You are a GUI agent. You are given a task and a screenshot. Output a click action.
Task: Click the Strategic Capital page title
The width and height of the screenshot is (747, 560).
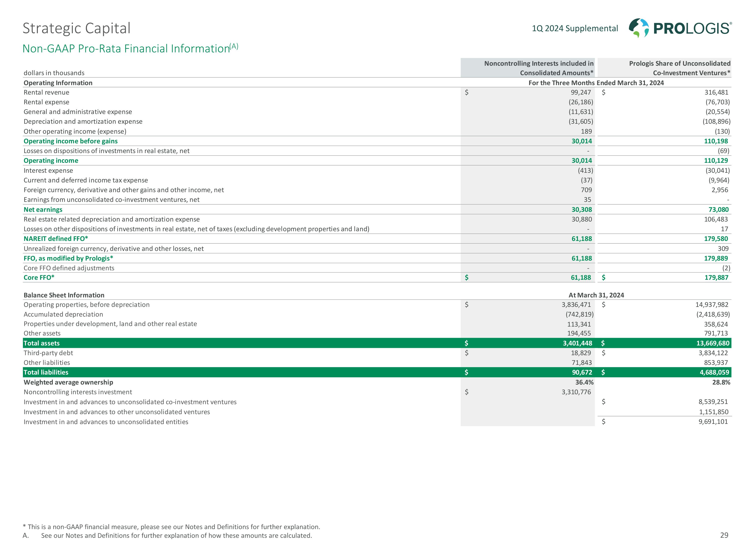click(76, 28)
